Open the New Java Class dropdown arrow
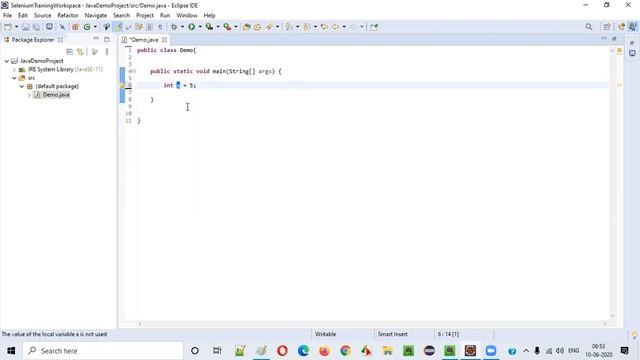640x360 pixels. [x=95, y=27]
